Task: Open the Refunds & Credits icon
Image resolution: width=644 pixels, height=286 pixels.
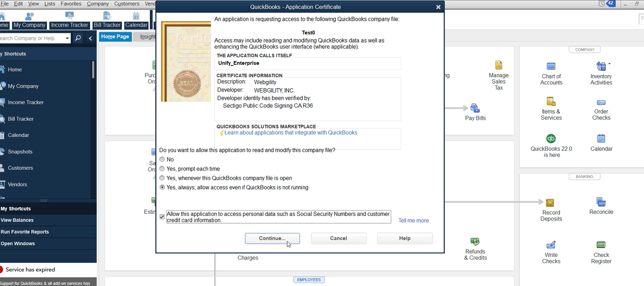Action: click(x=475, y=242)
